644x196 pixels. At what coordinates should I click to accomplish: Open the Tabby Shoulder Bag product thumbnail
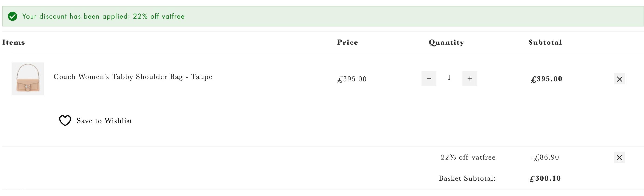click(28, 79)
